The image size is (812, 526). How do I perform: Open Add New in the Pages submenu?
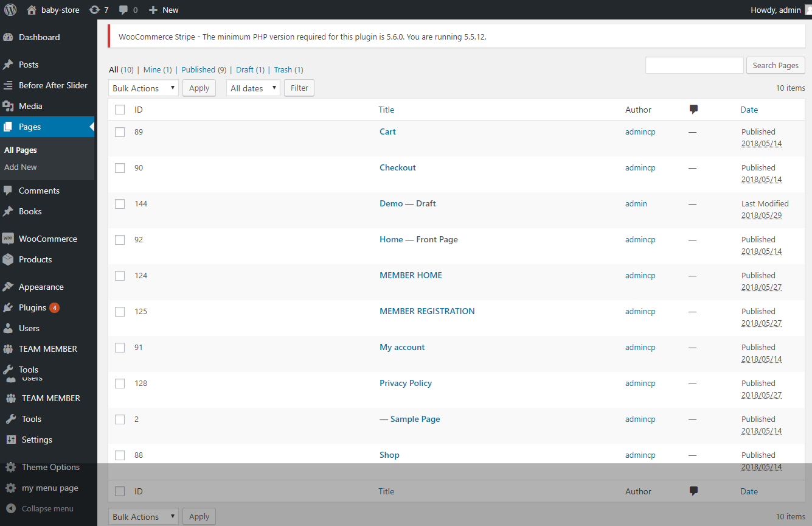pyautogui.click(x=21, y=167)
